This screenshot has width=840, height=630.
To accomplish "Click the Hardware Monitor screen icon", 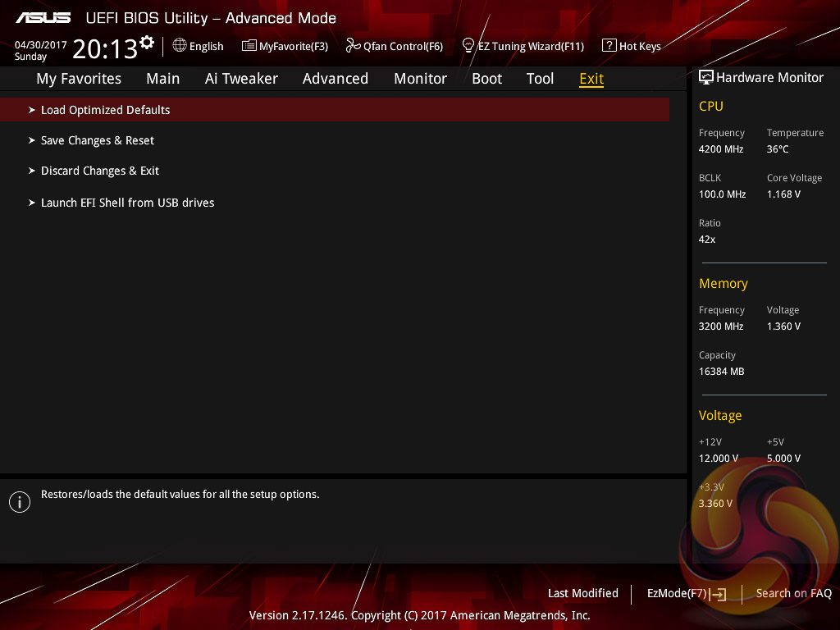I will [x=706, y=77].
